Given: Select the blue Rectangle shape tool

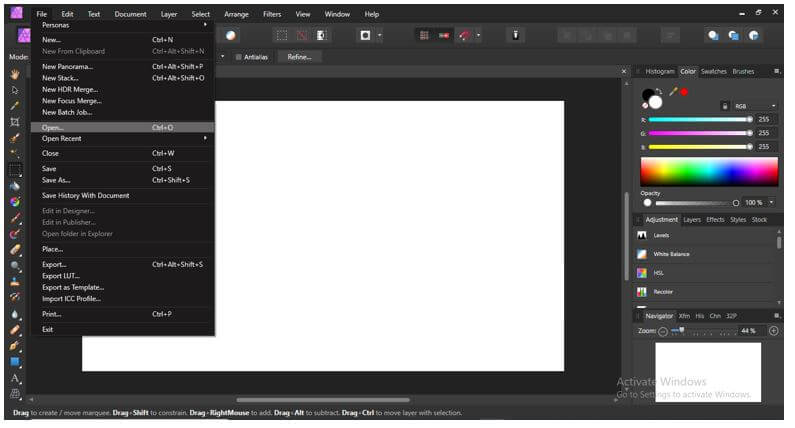Looking at the screenshot, I should [15, 362].
